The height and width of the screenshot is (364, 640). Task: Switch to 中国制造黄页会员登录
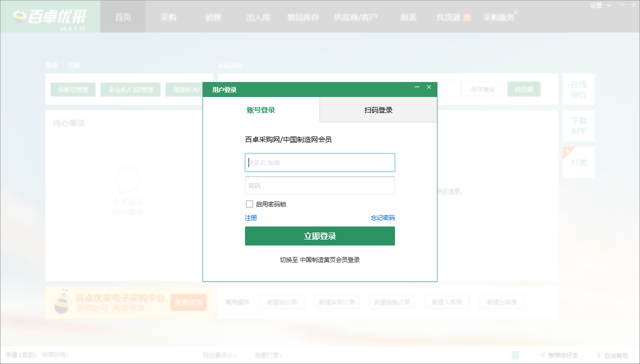pyautogui.click(x=320, y=260)
